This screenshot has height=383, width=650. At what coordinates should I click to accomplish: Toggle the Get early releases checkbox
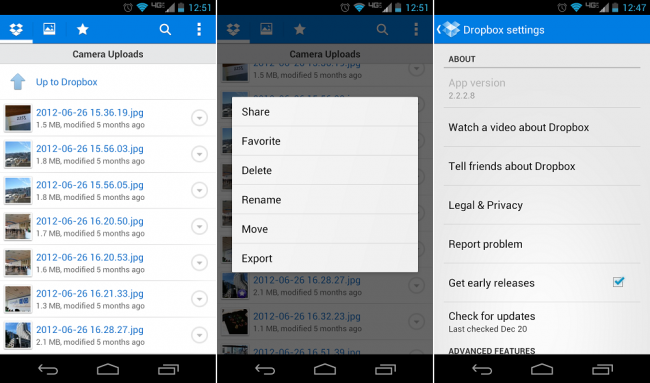(x=618, y=282)
